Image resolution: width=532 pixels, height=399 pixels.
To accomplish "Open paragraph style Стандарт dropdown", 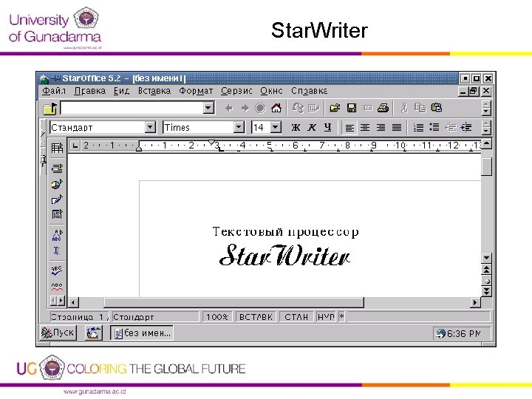I will click(149, 128).
